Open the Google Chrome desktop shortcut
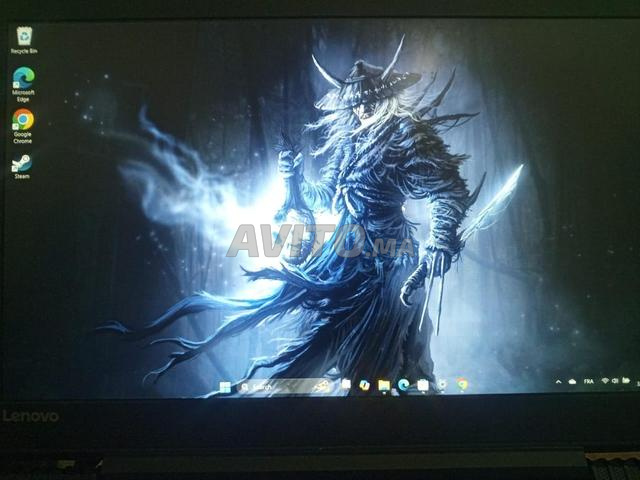Screen dimensions: 640x480 (22, 121)
